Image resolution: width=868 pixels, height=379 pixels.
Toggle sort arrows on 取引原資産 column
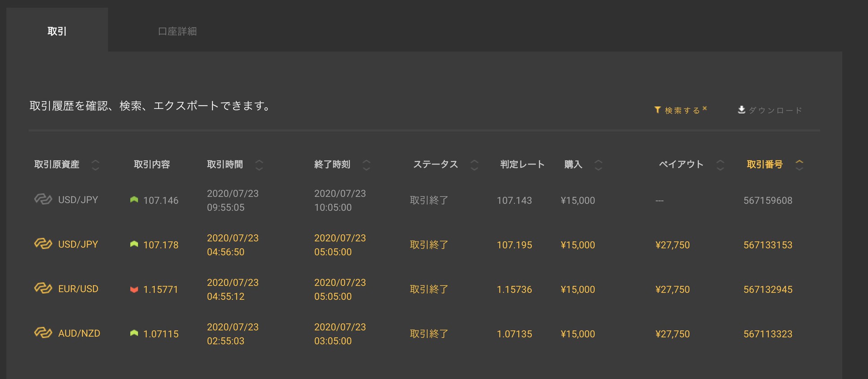95,165
